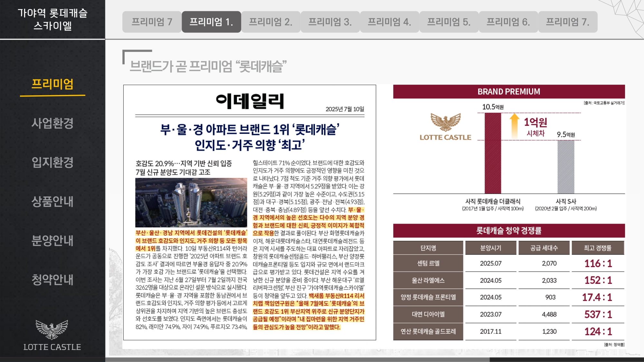Click the highlighted 프리미엄 sidebar item
This screenshot has height=362, width=644.
click(52, 84)
